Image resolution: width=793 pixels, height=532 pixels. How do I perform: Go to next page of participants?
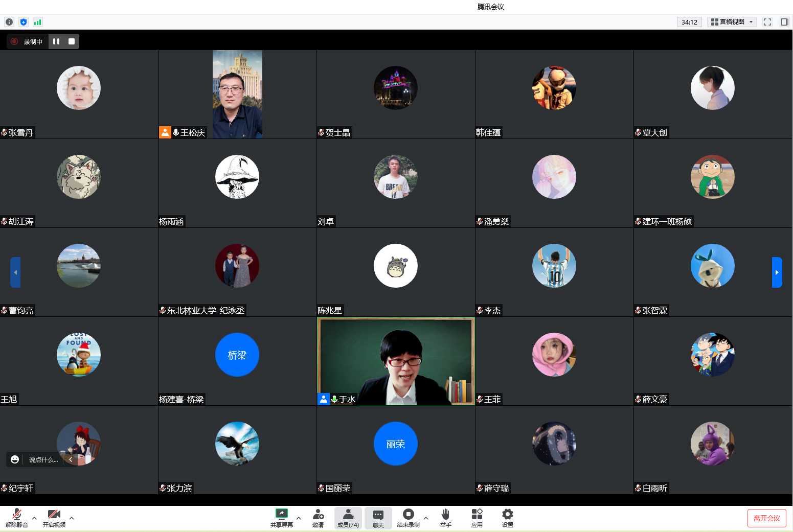coord(777,272)
